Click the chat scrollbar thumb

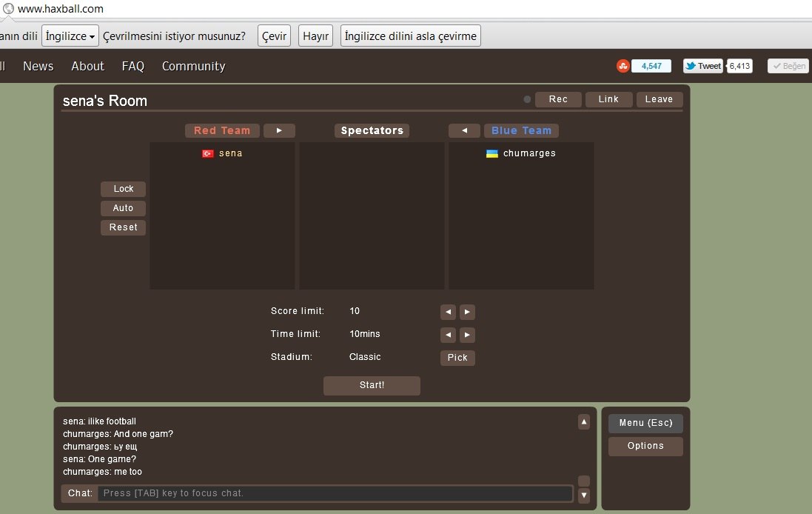(583, 481)
